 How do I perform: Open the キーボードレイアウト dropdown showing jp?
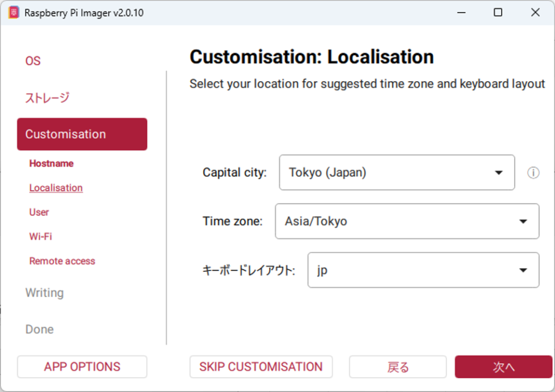423,270
